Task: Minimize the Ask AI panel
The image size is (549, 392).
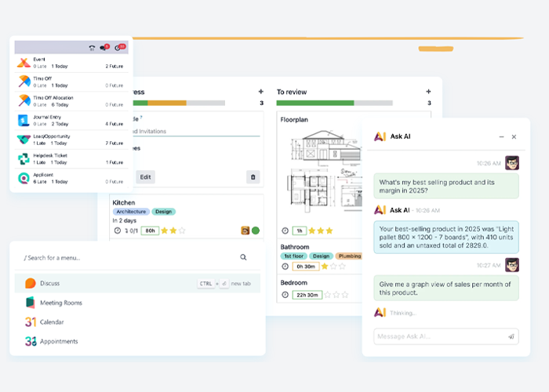Action: click(x=501, y=136)
